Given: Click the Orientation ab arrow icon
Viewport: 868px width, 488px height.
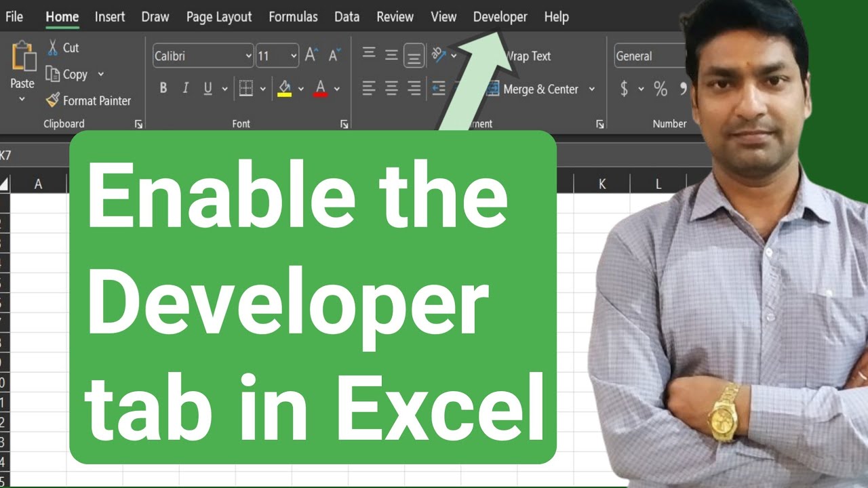Looking at the screenshot, I should click(439, 55).
